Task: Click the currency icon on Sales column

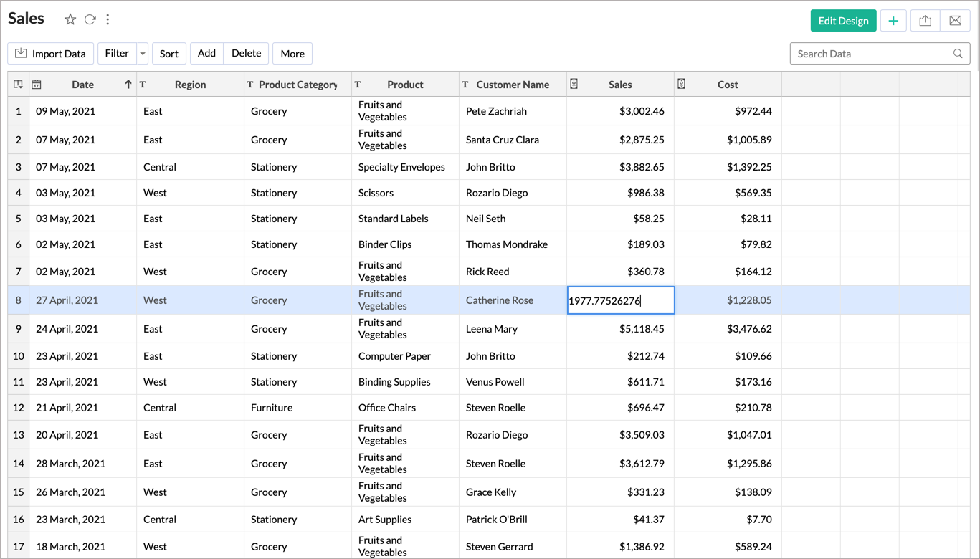Action: coord(574,84)
